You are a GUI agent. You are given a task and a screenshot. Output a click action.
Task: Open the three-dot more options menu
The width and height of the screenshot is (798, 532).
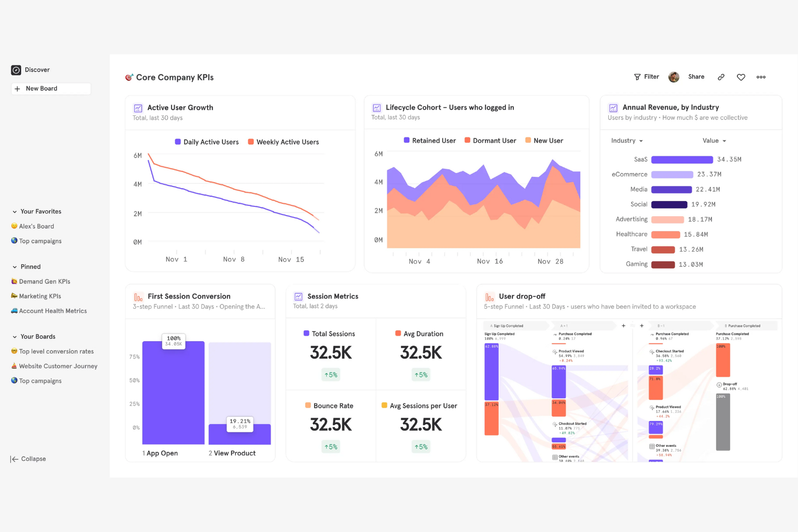[x=761, y=77]
